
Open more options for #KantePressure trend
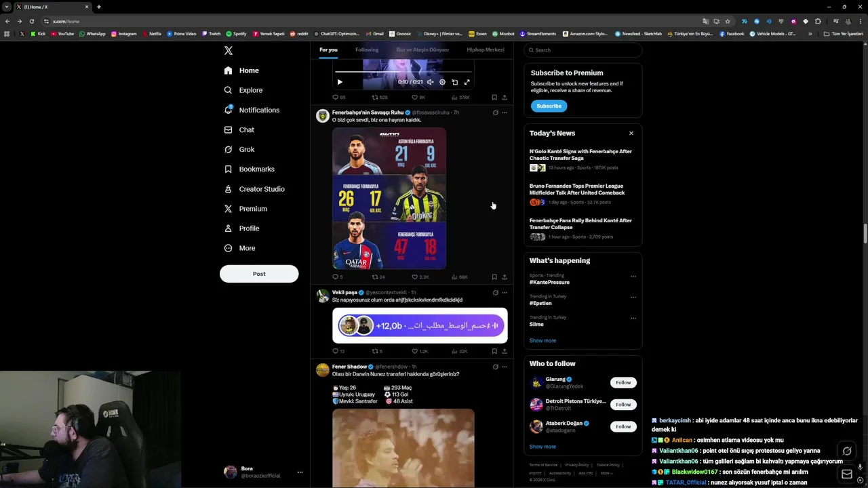point(633,277)
